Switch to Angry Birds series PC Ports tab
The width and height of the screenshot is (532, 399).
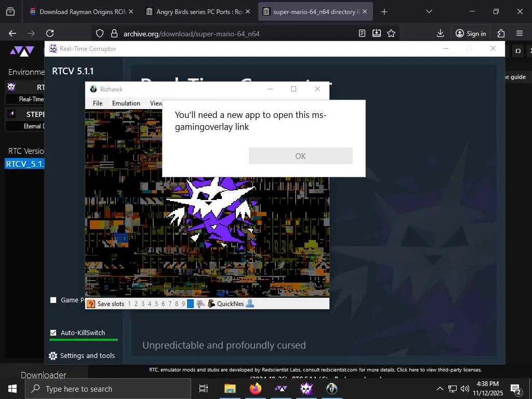pyautogui.click(x=198, y=11)
